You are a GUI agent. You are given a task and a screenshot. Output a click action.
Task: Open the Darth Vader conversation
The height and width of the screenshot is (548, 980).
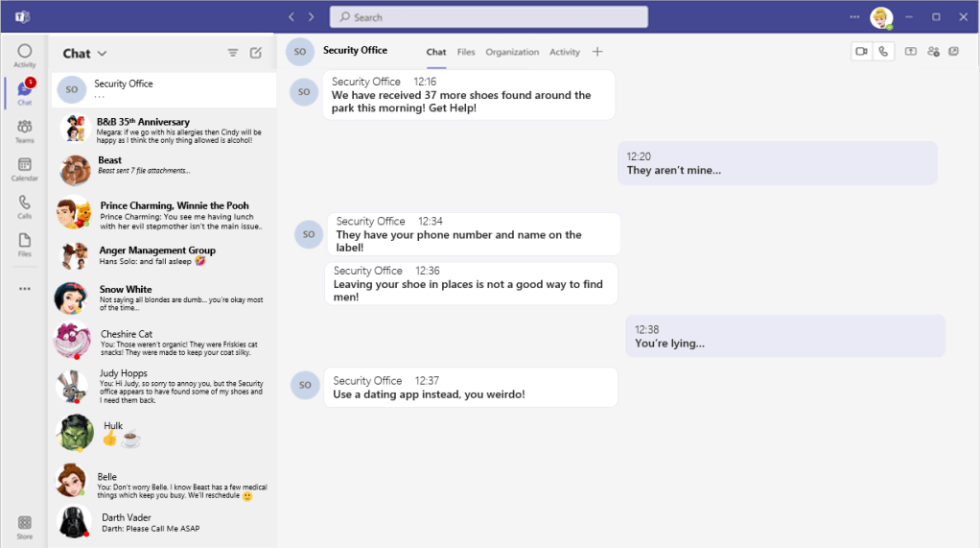point(164,522)
